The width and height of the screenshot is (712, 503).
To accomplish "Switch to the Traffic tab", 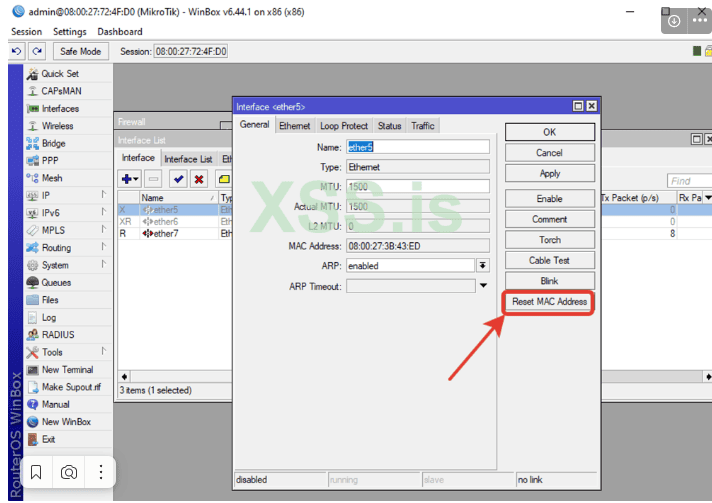I will pos(423,126).
